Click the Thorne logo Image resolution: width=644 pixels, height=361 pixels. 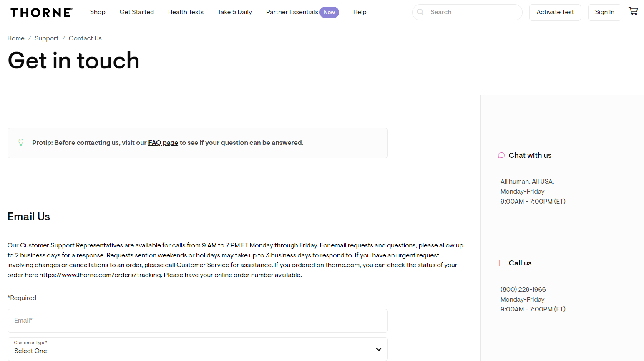42,13
